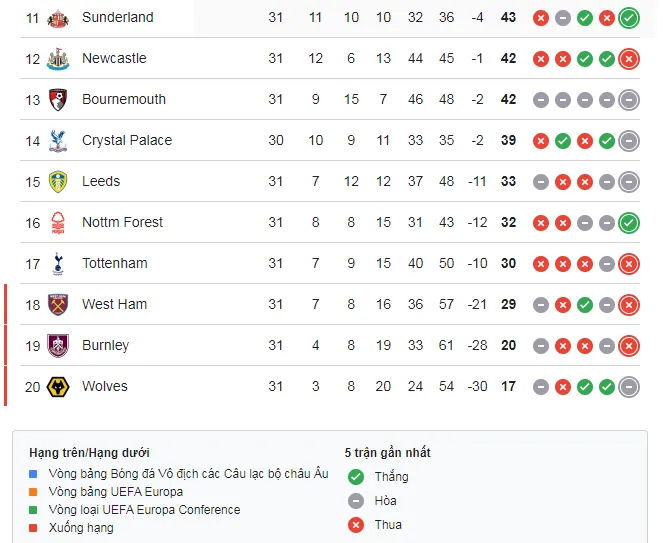Screen dimensions: 670x543
Task: Click the red Xuống hạng legend swatch
Action: [34, 528]
